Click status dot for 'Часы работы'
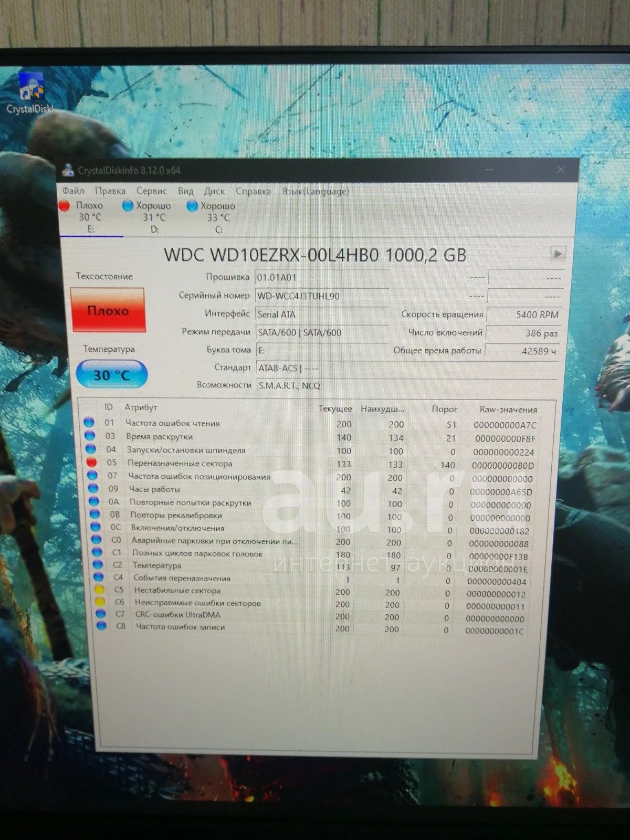 93,488
